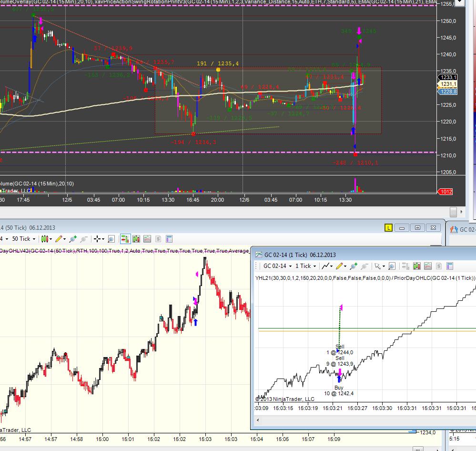Viewport: 476px width, 451px height.
Task: Open the GC 02-14 instrument dropdown in 1 Tick window
Action: 277,266
